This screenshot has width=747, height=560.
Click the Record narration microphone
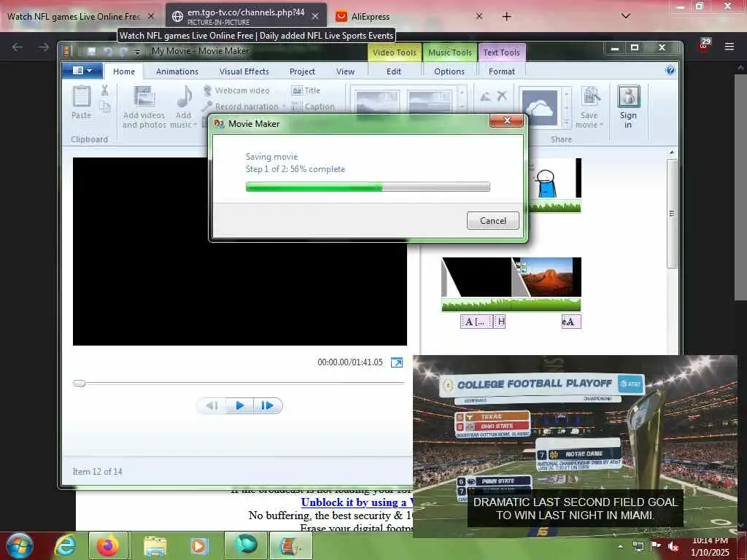206,106
